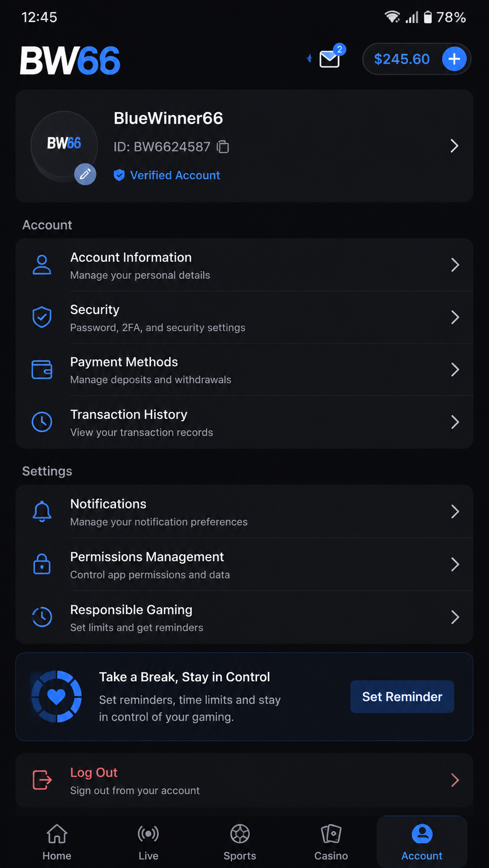Expand the Transaction History chevron
The width and height of the screenshot is (489, 868).
(x=455, y=422)
